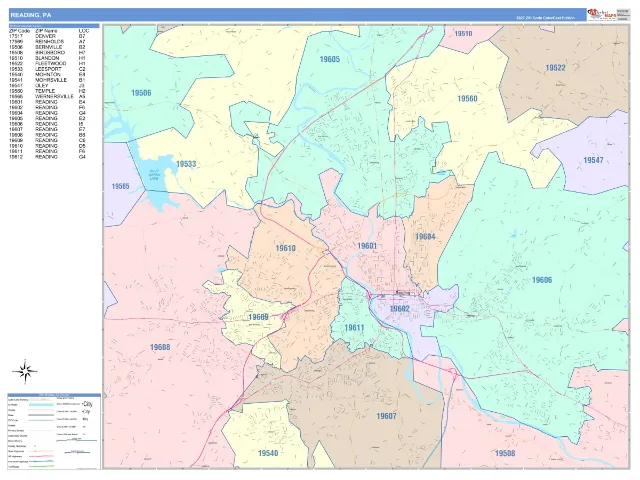Click the Market Maps logo
640x480 pixels.
[602, 15]
